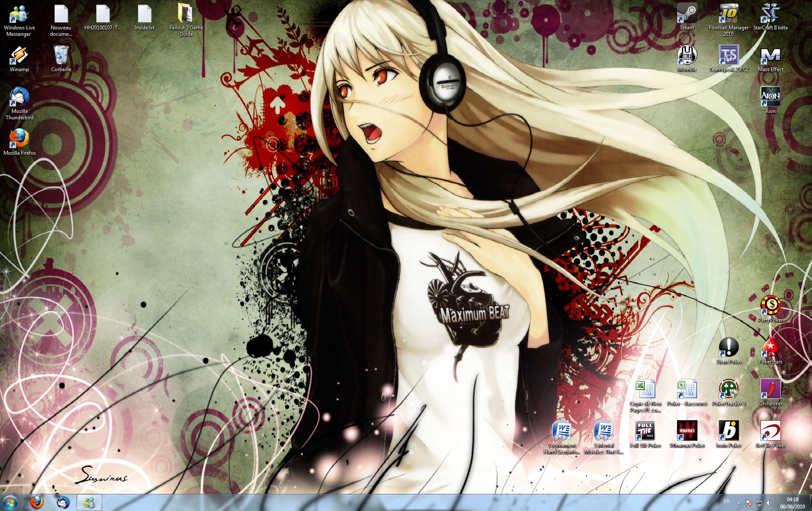Open the Nouveau document text file
This screenshot has height=511, width=812.
61,20
